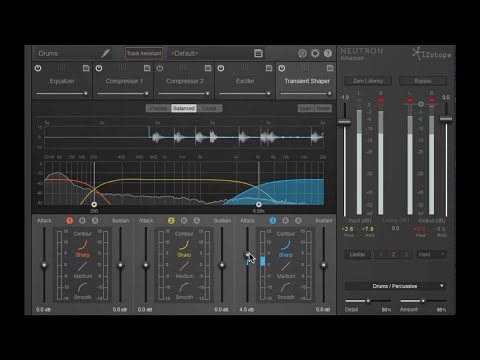The image size is (480, 360).
Task: Toggle power for the Transient Shaper module
Action: [x=282, y=68]
